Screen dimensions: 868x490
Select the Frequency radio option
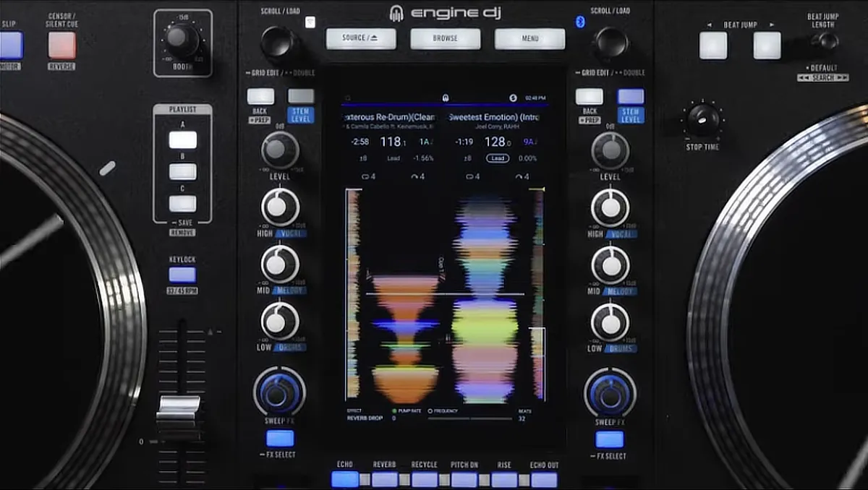tap(430, 411)
